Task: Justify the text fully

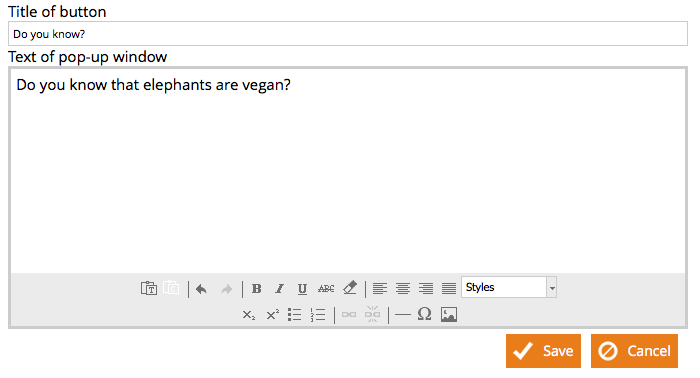Action: [x=449, y=288]
